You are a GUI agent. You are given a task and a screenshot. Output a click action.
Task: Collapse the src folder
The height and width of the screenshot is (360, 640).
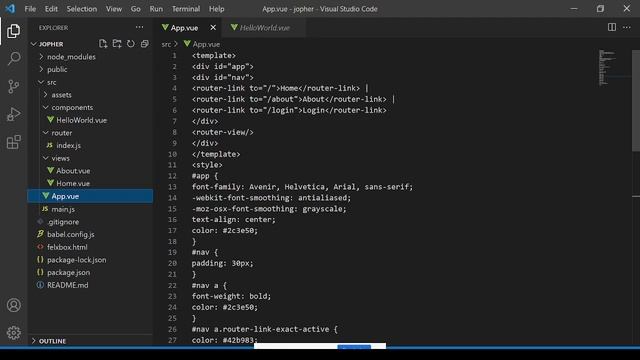[90, 82]
